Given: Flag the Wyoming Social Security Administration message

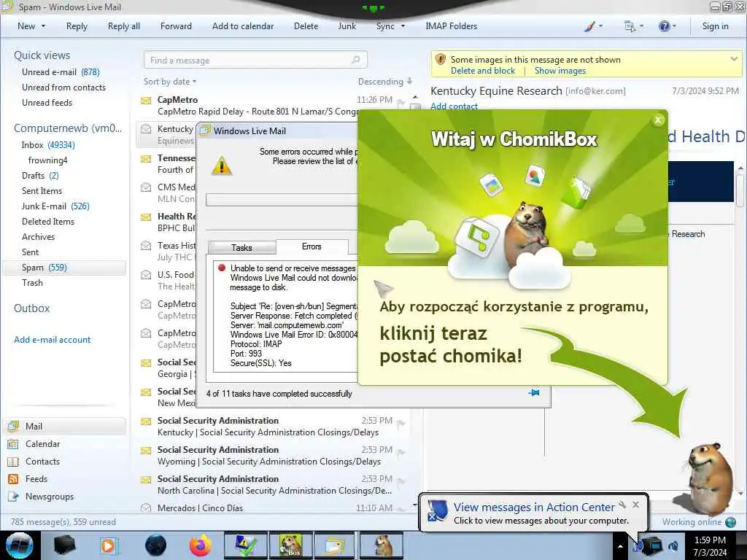Looking at the screenshot, I should coord(401,452).
